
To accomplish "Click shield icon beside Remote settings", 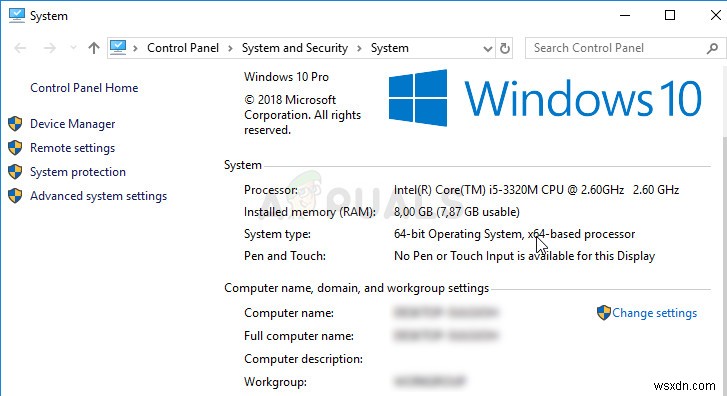I will (15, 148).
